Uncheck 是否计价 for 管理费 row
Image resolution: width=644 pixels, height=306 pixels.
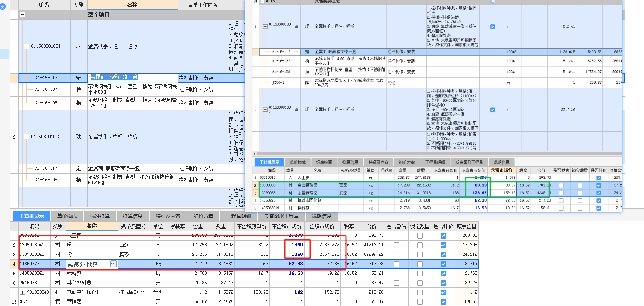443,302
